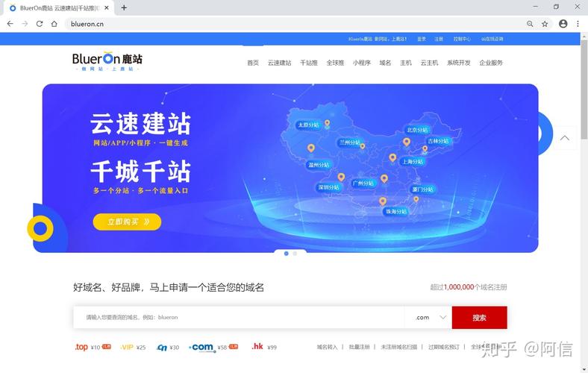Click the 过期域名预订 link
The height and width of the screenshot is (373, 588).
coord(444,347)
